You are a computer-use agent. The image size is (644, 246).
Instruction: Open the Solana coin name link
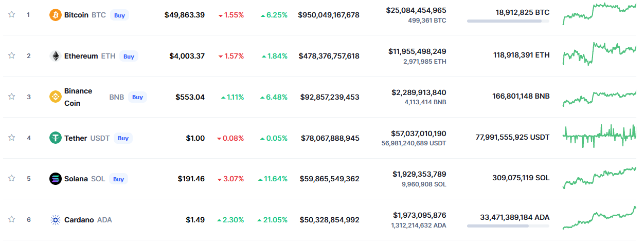click(76, 179)
